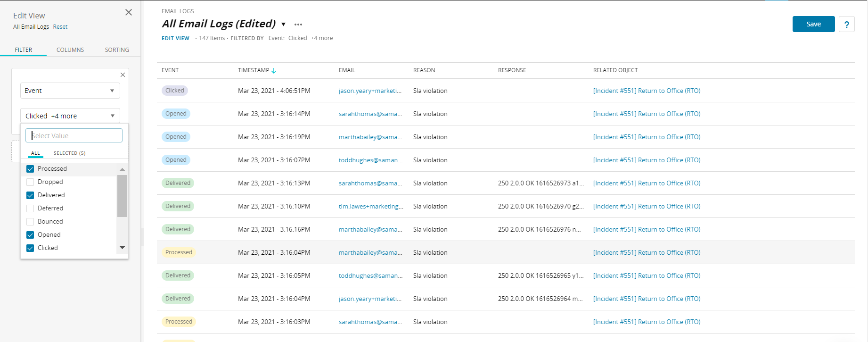Uncheck the Clicked checkbox
Screen dimensions: 868x342
tap(30, 248)
